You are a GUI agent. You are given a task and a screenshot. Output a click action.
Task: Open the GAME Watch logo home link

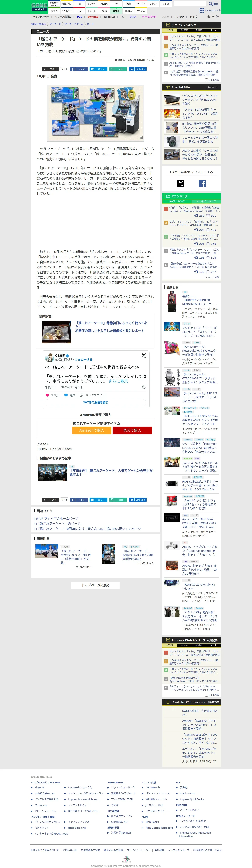pyautogui.click(x=39, y=7)
